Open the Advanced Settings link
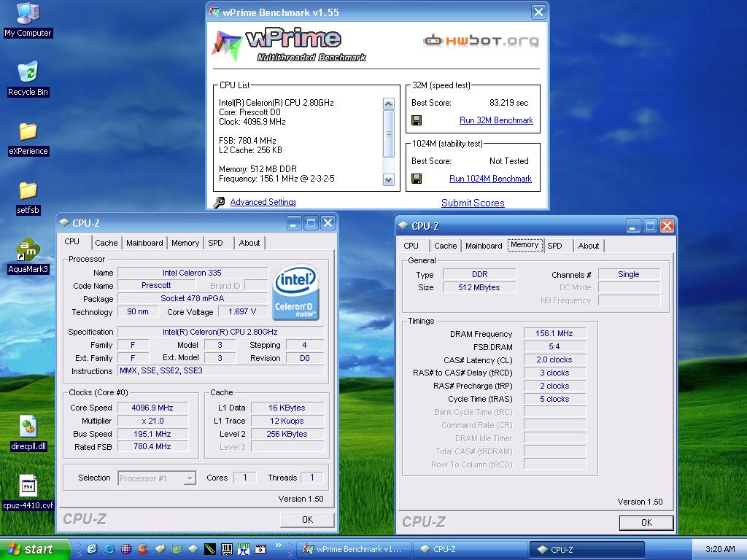Viewport: 747px width, 560px height. tap(263, 202)
